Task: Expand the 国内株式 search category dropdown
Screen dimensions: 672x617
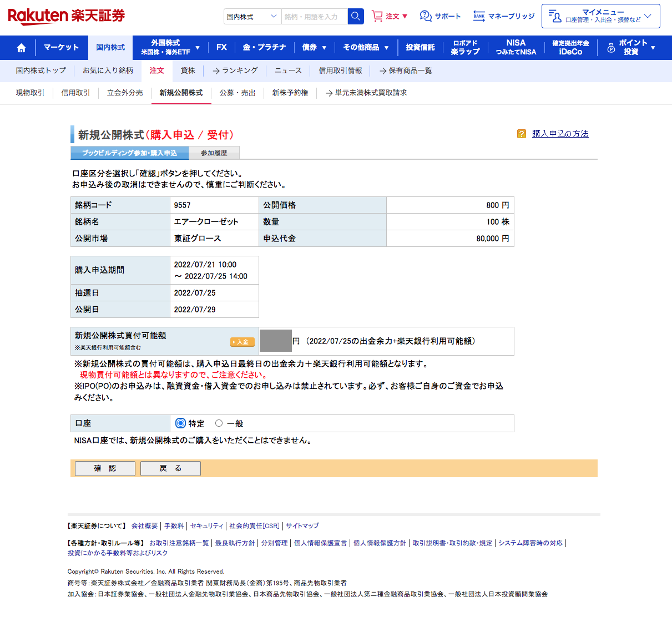Action: pos(252,17)
